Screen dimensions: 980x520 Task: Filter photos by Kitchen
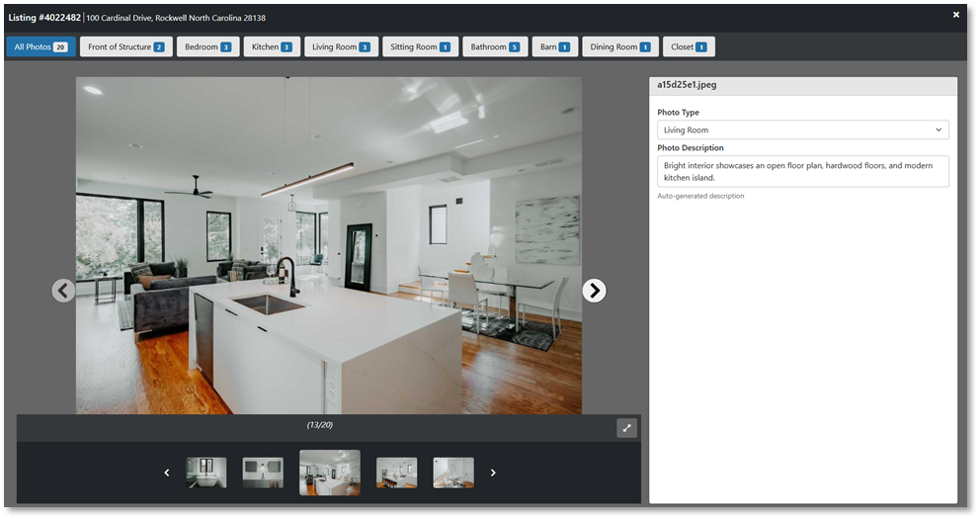(x=272, y=46)
